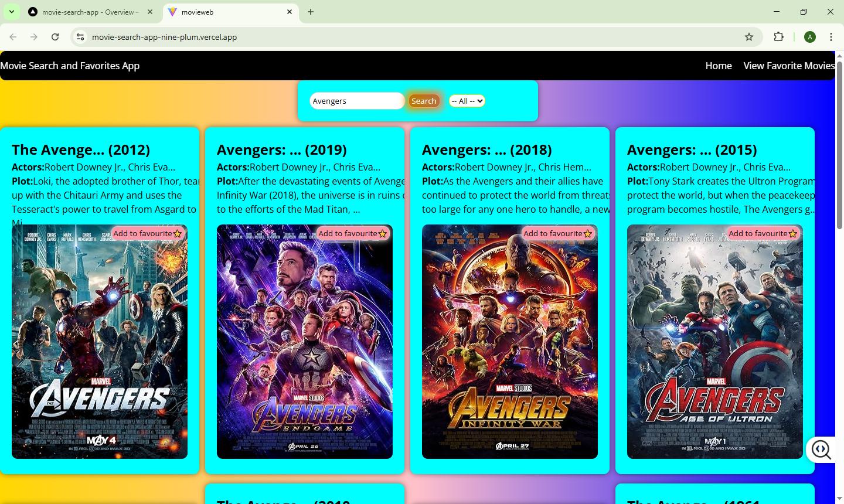Click the Search button

(424, 101)
